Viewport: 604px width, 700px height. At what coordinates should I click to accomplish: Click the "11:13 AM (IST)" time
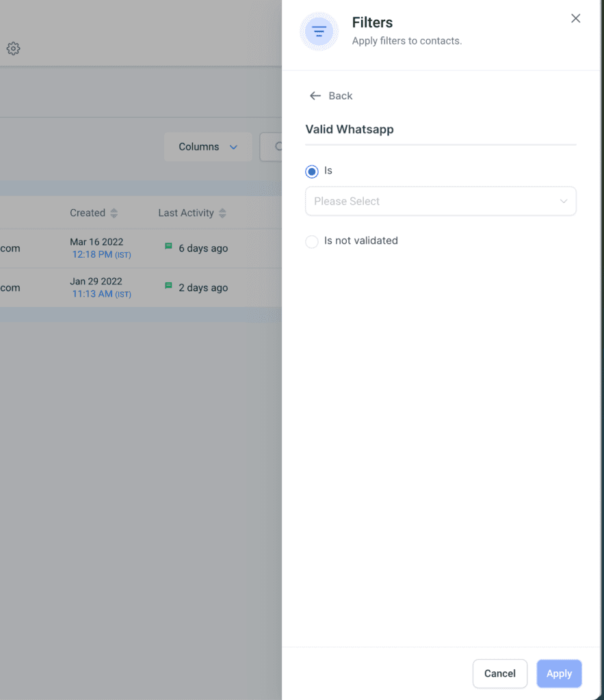point(101,294)
